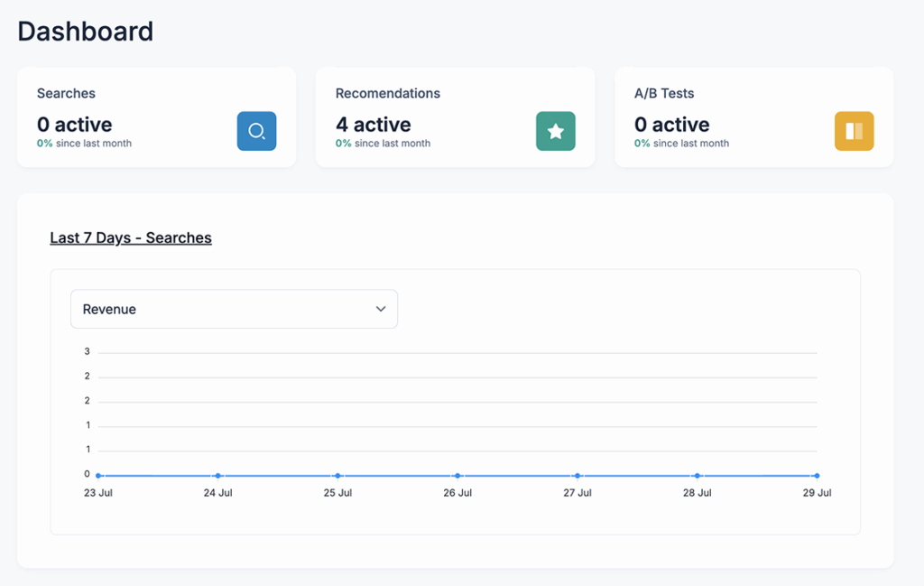Click the Searches card title
This screenshot has height=586, width=924.
66,93
